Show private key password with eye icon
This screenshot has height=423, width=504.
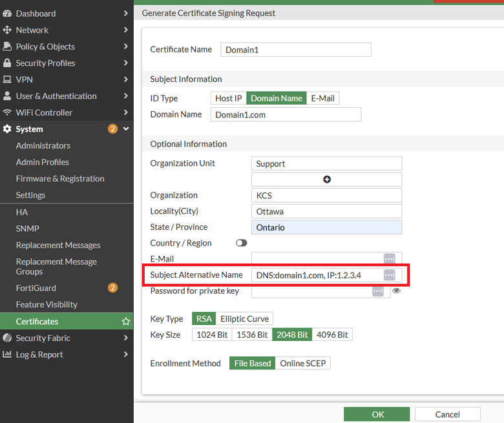tap(396, 291)
